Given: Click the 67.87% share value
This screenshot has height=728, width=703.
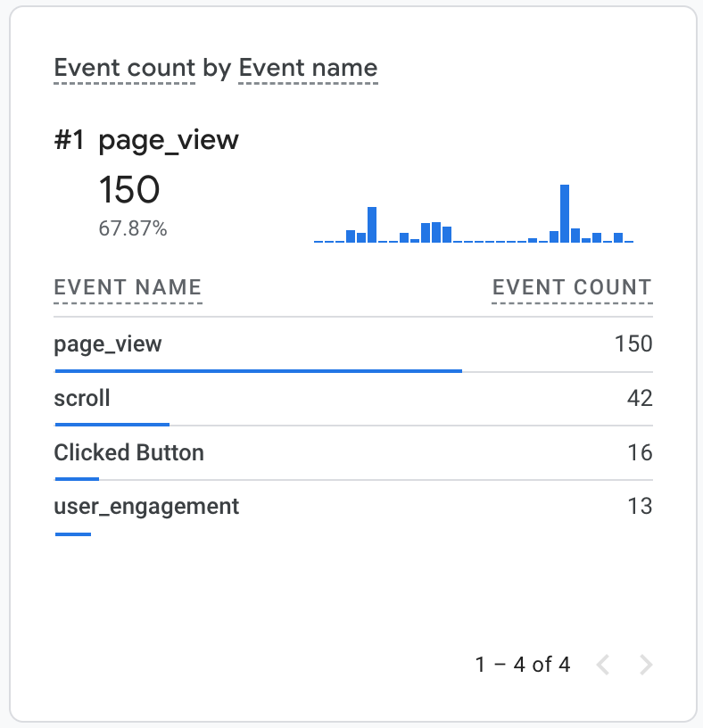Looking at the screenshot, I should [x=133, y=228].
